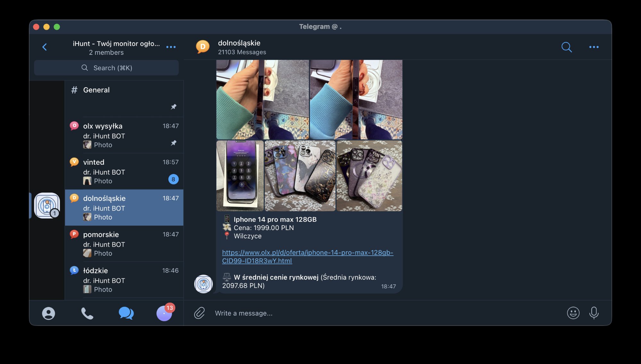
Task: Record a voice message with microphone
Action: (x=594, y=313)
